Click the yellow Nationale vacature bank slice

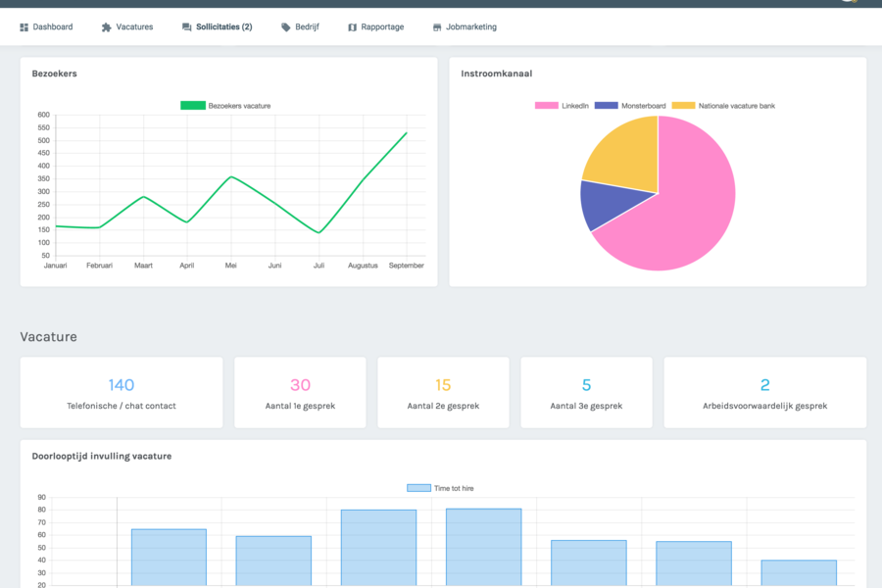[627, 158]
